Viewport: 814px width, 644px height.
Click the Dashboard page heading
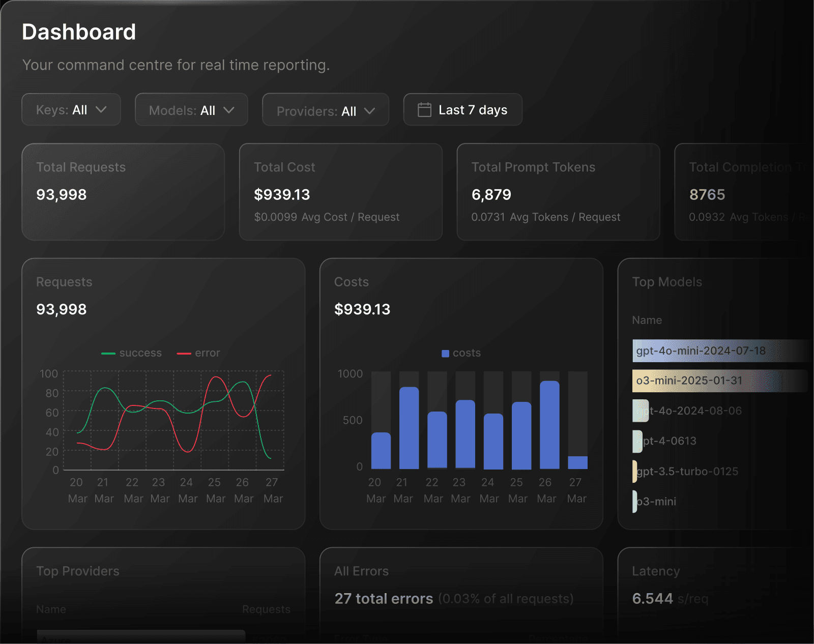pyautogui.click(x=79, y=32)
